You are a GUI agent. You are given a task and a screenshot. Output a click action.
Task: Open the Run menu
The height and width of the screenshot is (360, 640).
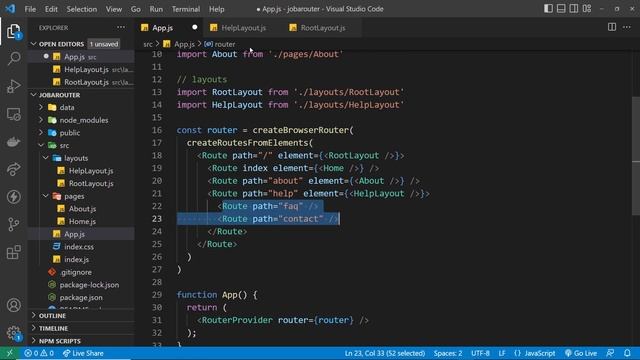coord(156,9)
